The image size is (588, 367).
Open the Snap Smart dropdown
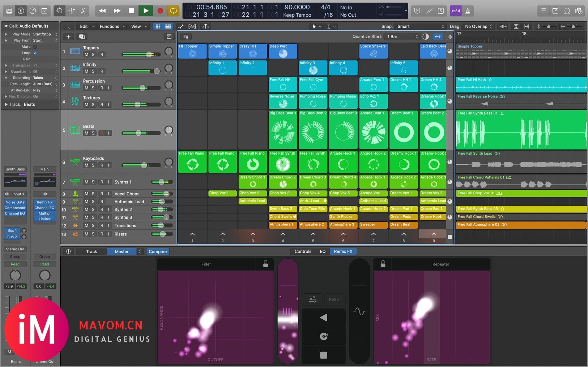(420, 26)
